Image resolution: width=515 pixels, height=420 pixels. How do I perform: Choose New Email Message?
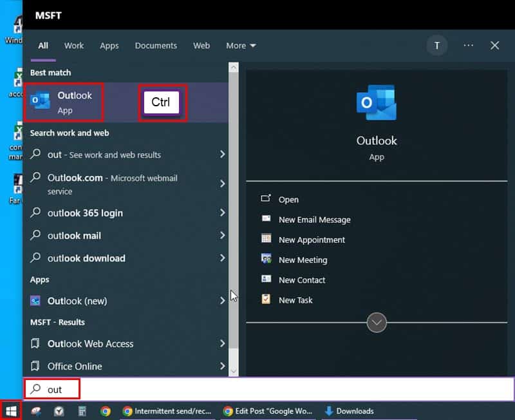314,220
